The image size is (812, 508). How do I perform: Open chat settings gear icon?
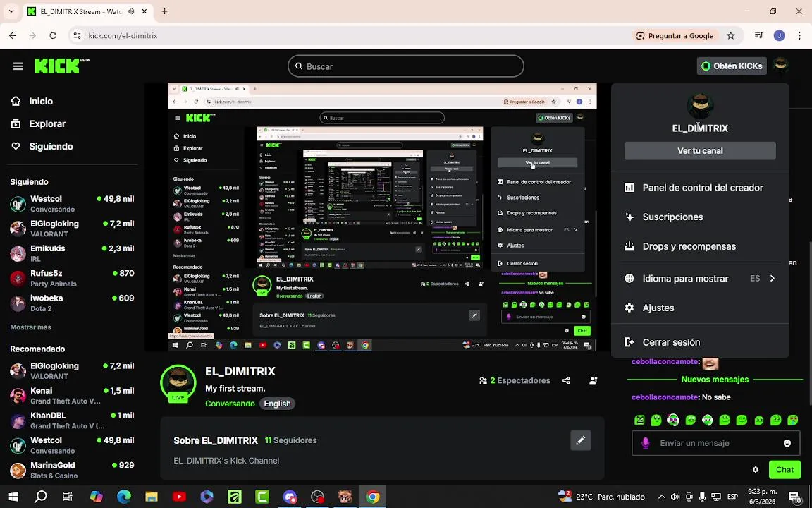(x=756, y=470)
